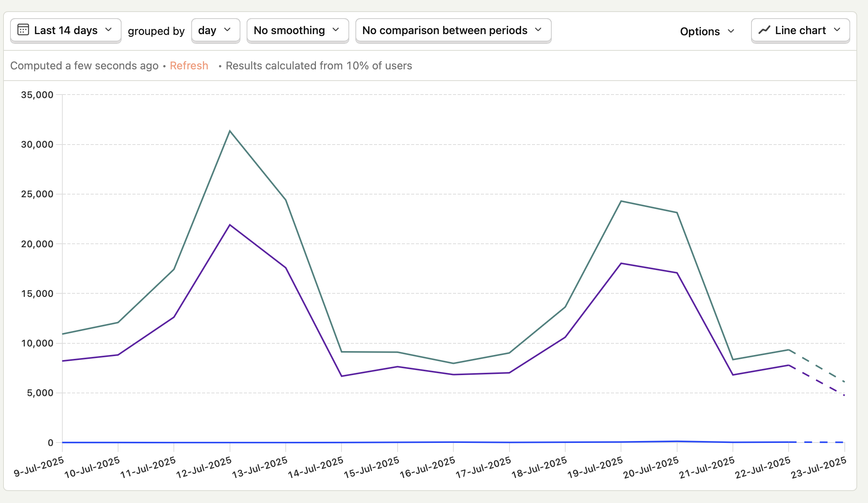This screenshot has height=503, width=868.
Task: Click the purple line point at 20-Jul-2025
Action: tap(677, 273)
